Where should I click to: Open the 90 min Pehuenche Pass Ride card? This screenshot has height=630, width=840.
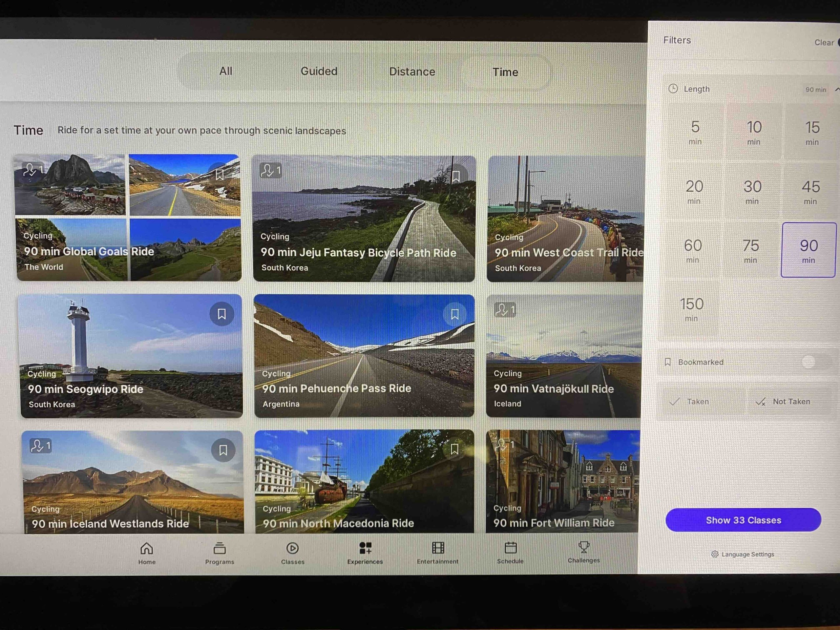click(x=364, y=356)
